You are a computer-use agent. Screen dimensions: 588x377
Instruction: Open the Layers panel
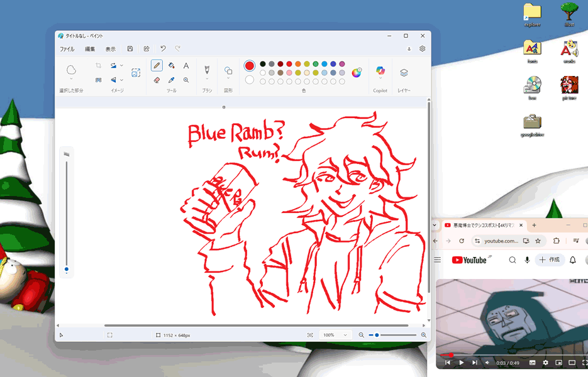pos(404,73)
